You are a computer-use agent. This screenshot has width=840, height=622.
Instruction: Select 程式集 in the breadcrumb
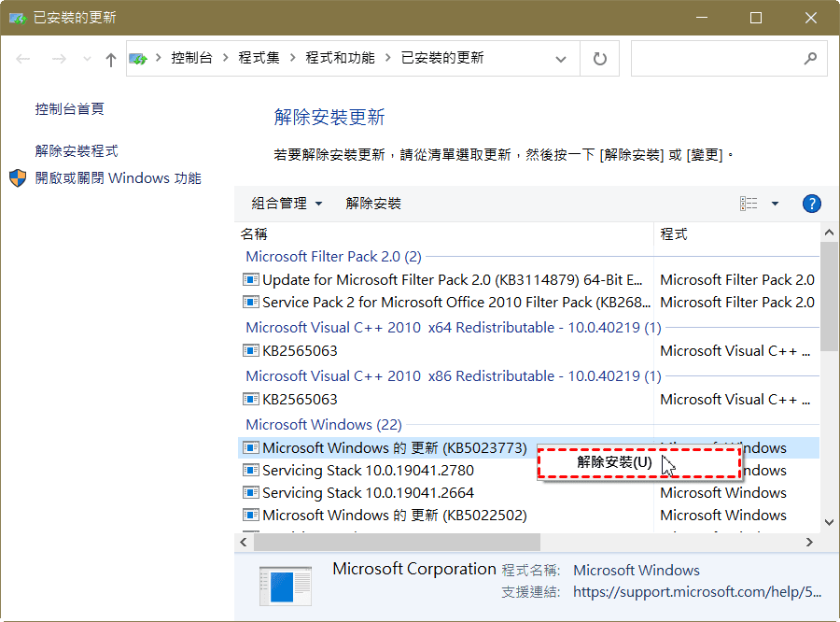(x=259, y=58)
